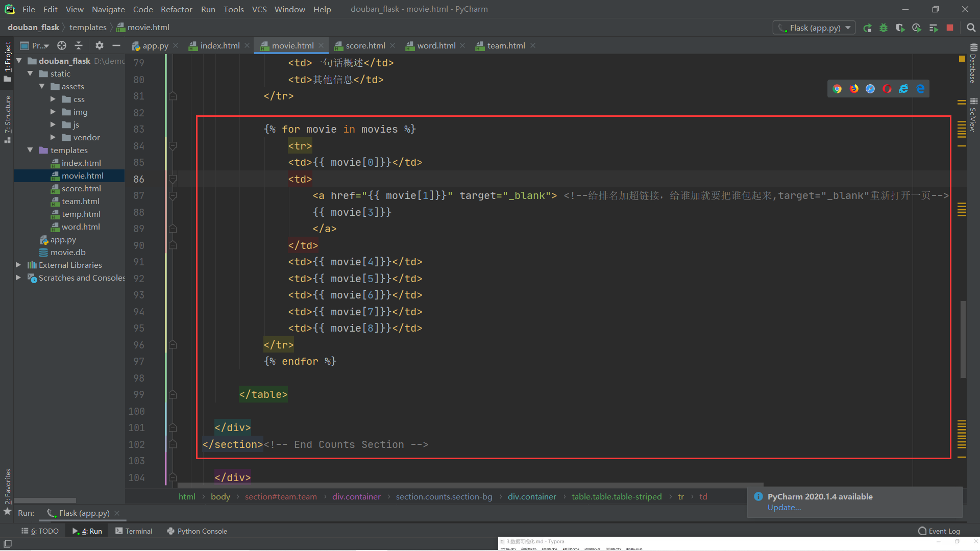
Task: Click the editor vertical scrollbar thumb
Action: coord(963,339)
